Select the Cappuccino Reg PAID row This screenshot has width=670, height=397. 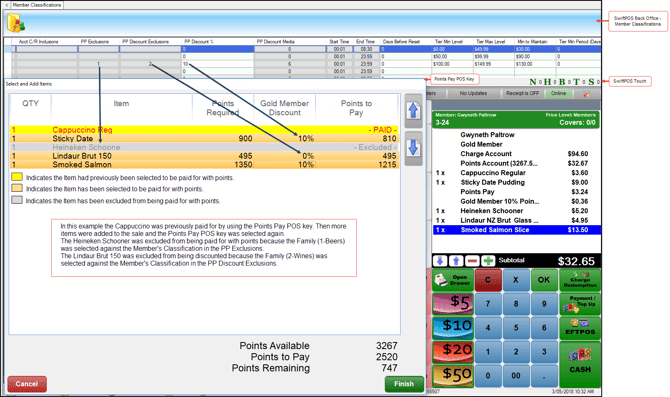click(x=205, y=130)
